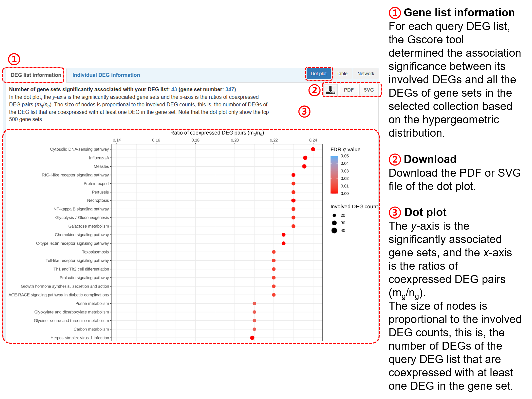Select the Dot plot view
This screenshot has height=399, width=532.
click(318, 74)
